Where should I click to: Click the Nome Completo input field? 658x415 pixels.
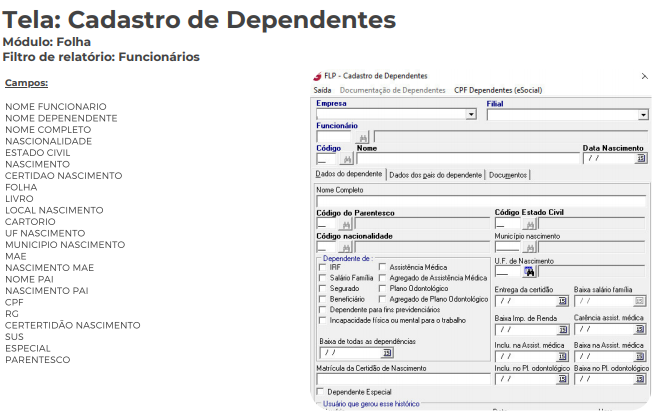481,201
